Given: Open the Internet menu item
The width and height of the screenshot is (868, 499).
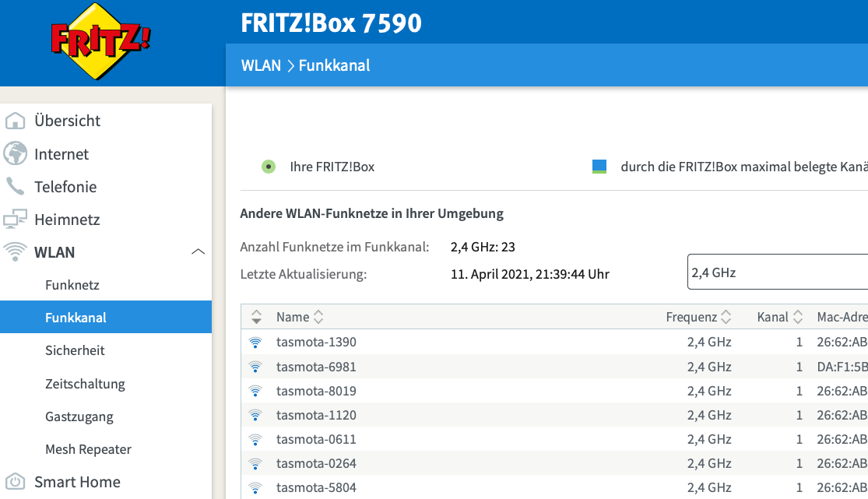Looking at the screenshot, I should (61, 154).
